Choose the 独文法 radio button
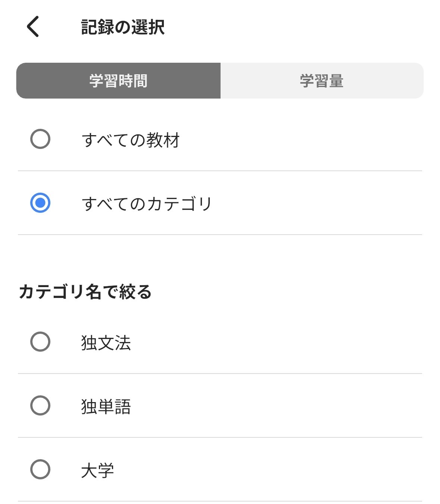 [40, 342]
